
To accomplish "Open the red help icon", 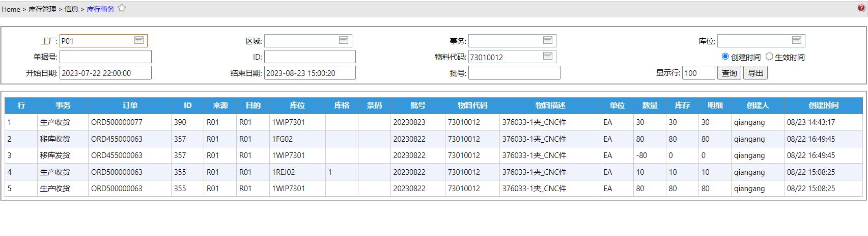I will 861,8.
